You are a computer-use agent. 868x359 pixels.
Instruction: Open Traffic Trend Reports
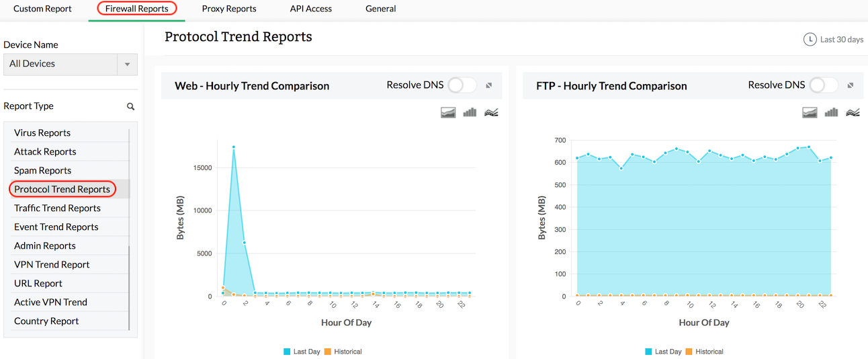click(x=57, y=208)
